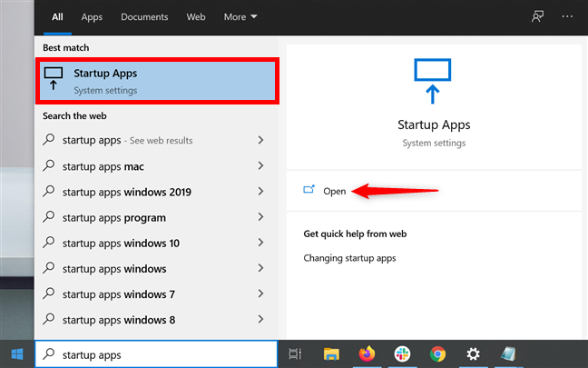Launch Firefox from the taskbar
This screenshot has width=588, height=368.
tap(367, 353)
